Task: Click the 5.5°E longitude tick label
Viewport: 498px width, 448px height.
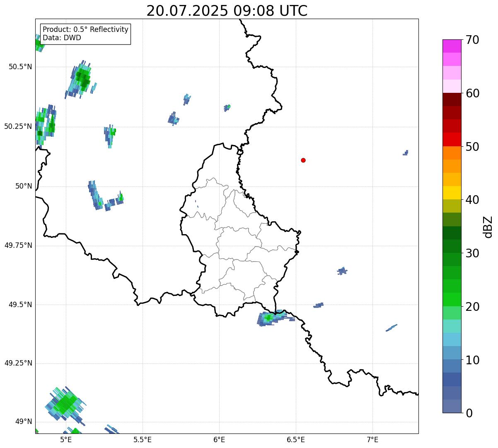Action: (143, 440)
